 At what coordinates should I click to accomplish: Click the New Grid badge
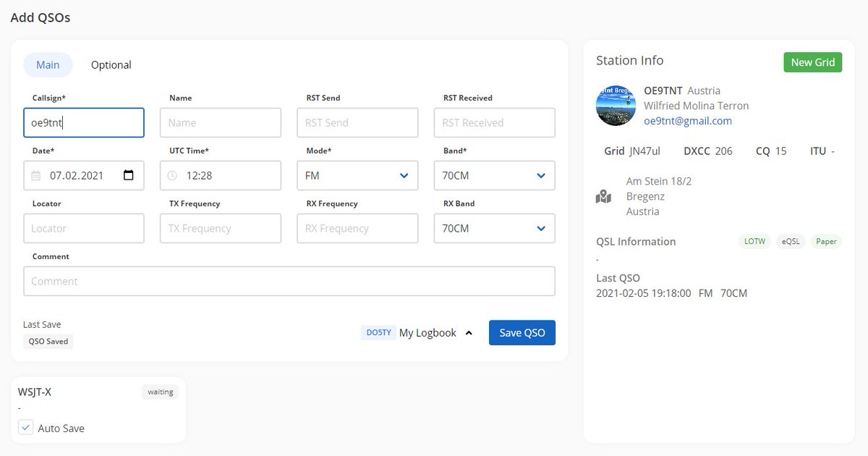click(x=813, y=62)
